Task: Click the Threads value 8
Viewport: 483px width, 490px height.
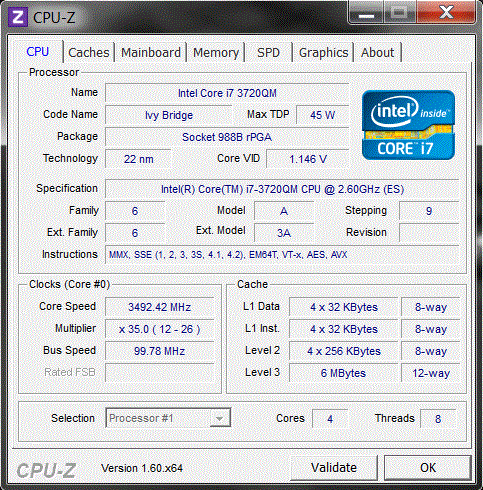Action: pyautogui.click(x=438, y=419)
